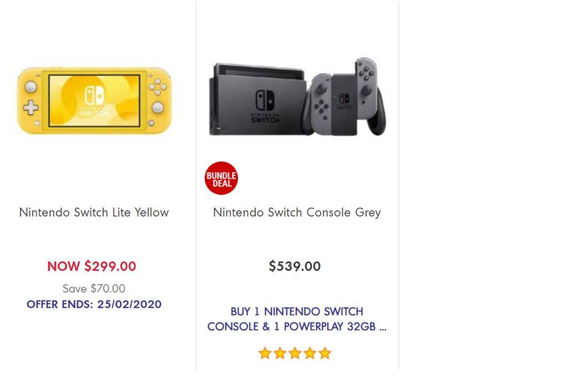Click the fourth rating star
Image resolution: width=588 pixels, height=378 pixels.
click(x=310, y=353)
